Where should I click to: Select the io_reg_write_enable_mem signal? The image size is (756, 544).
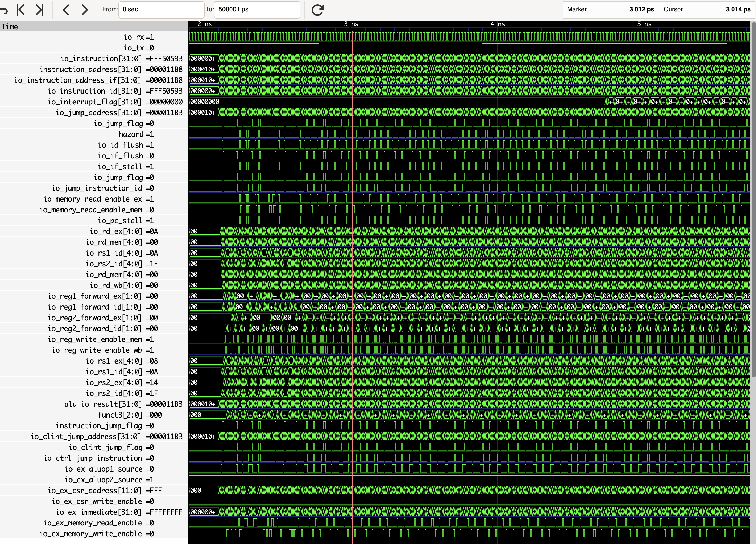tap(94, 339)
